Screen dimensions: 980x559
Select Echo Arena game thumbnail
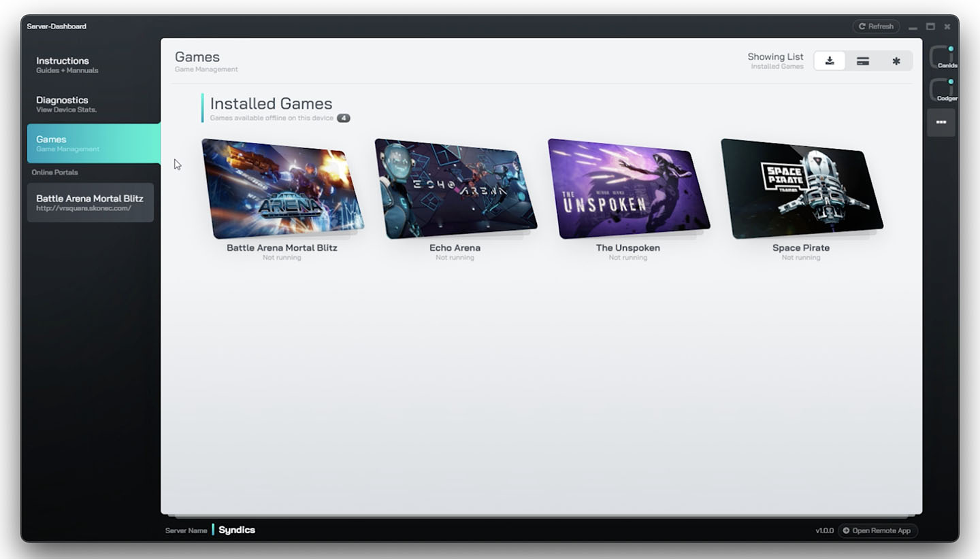pyautogui.click(x=455, y=188)
